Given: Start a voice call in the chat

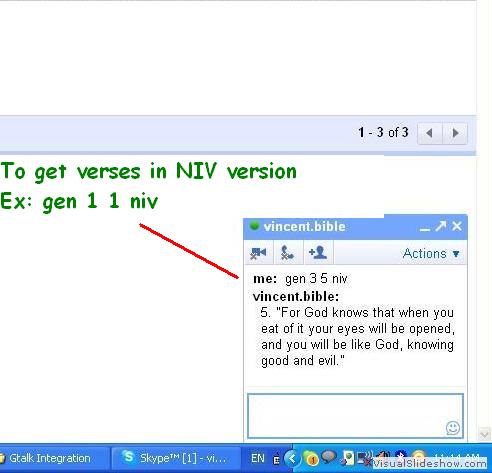Looking at the screenshot, I should click(288, 253).
